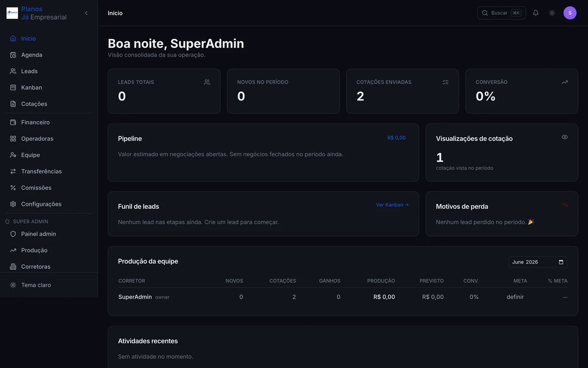Click the Cotações Enviadas checklist icon

[445, 82]
